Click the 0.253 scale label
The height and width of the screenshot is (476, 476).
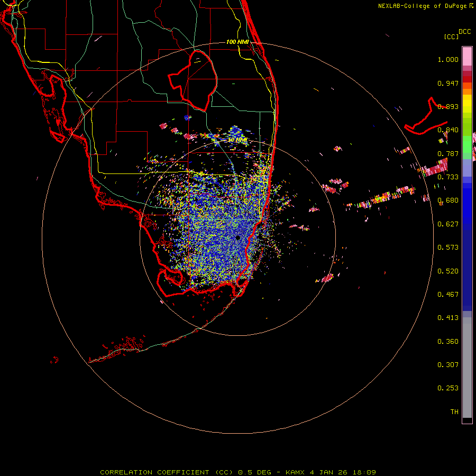(448, 388)
